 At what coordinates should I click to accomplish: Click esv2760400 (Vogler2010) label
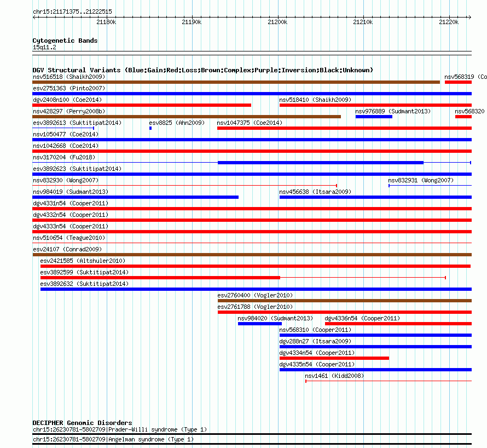tap(255, 295)
